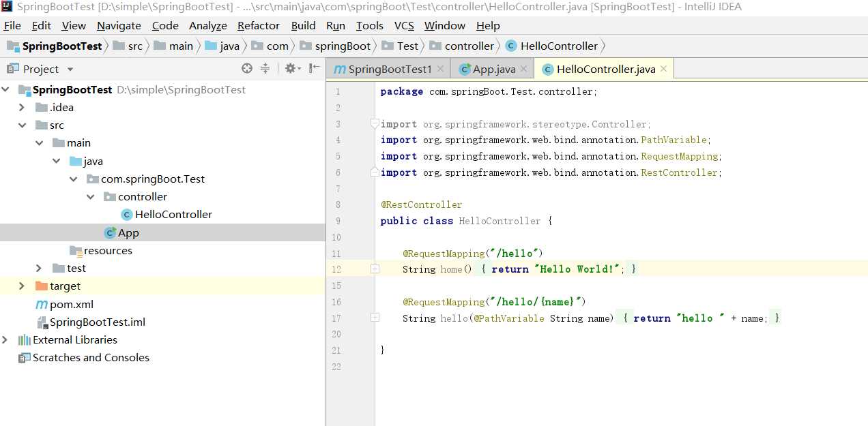The image size is (868, 426).
Task: Collapse the SpringBootTest project root
Action: 5,90
